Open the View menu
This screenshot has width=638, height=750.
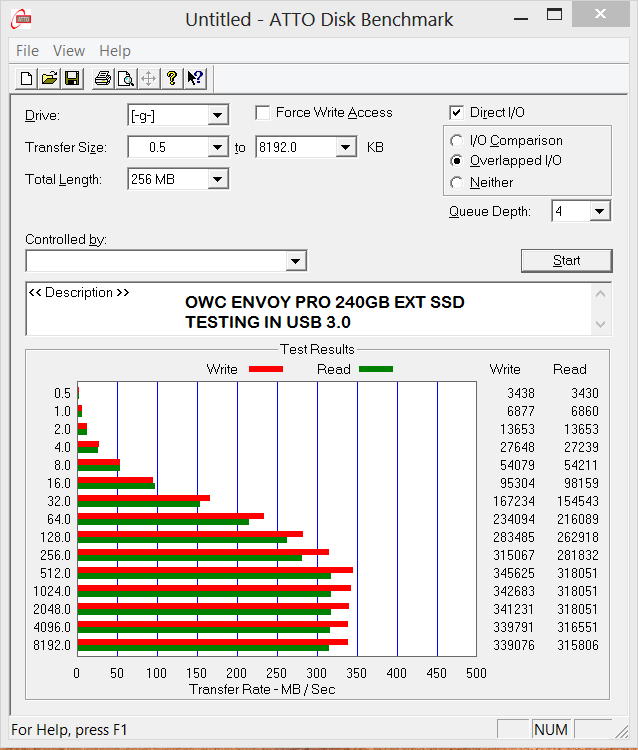pos(69,51)
